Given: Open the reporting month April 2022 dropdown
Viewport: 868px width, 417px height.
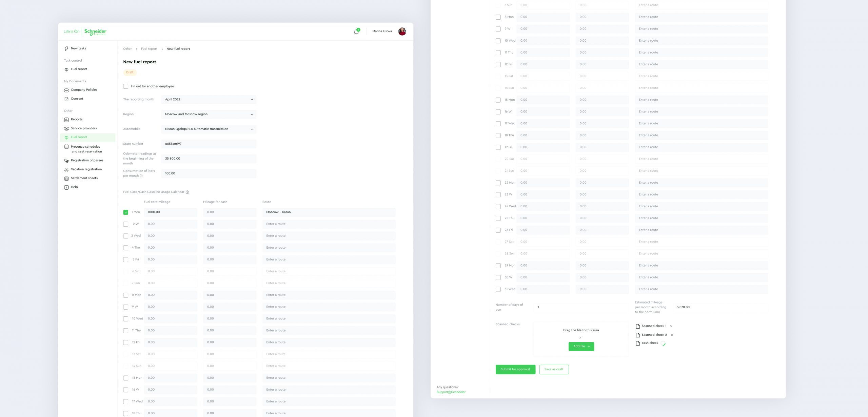Looking at the screenshot, I should pyautogui.click(x=209, y=100).
